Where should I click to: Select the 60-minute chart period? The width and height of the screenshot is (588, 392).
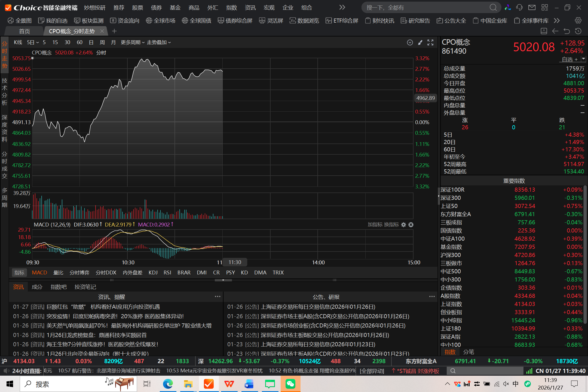pyautogui.click(x=79, y=42)
